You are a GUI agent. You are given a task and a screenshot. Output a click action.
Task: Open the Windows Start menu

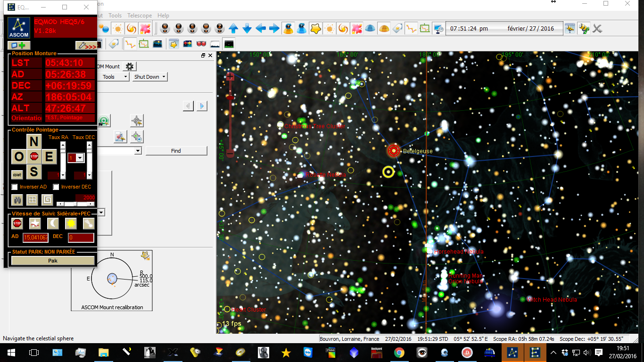pyautogui.click(x=11, y=353)
